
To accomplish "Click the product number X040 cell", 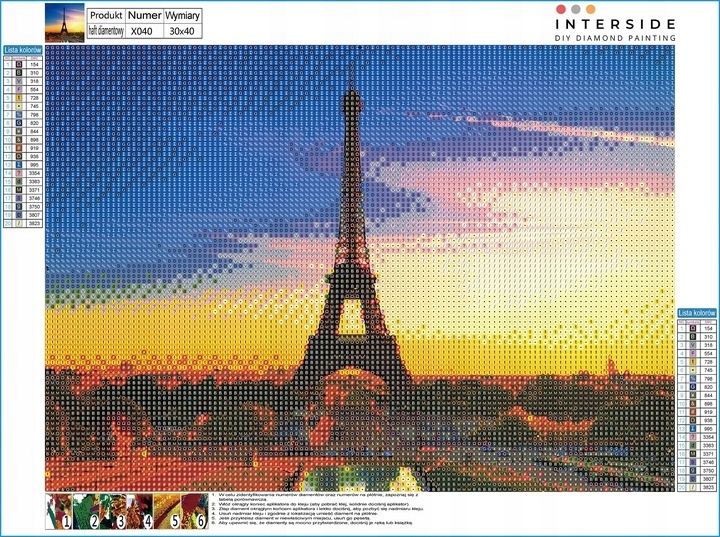I will (144, 31).
